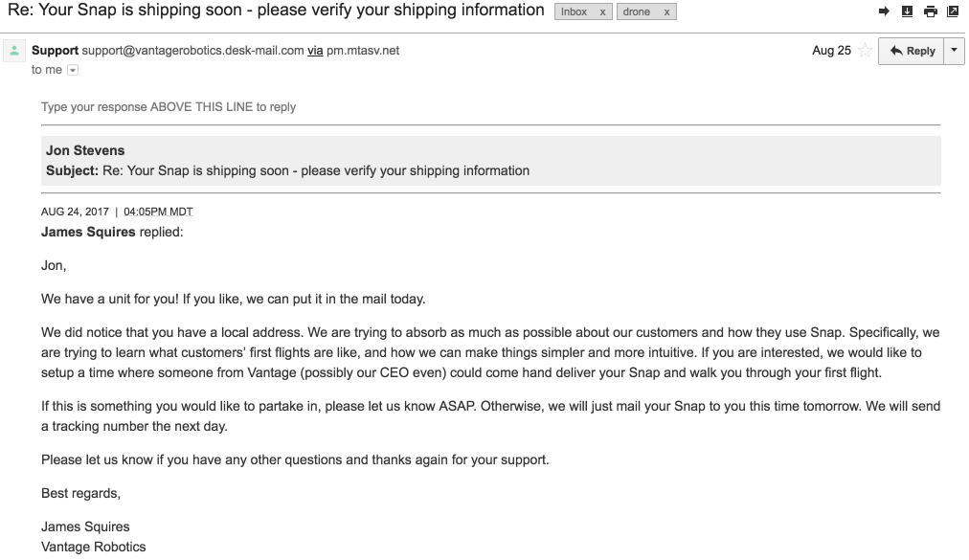Viewport: 969px width, 560px height.
Task: Click the Support sender avatar icon
Action: (14, 51)
